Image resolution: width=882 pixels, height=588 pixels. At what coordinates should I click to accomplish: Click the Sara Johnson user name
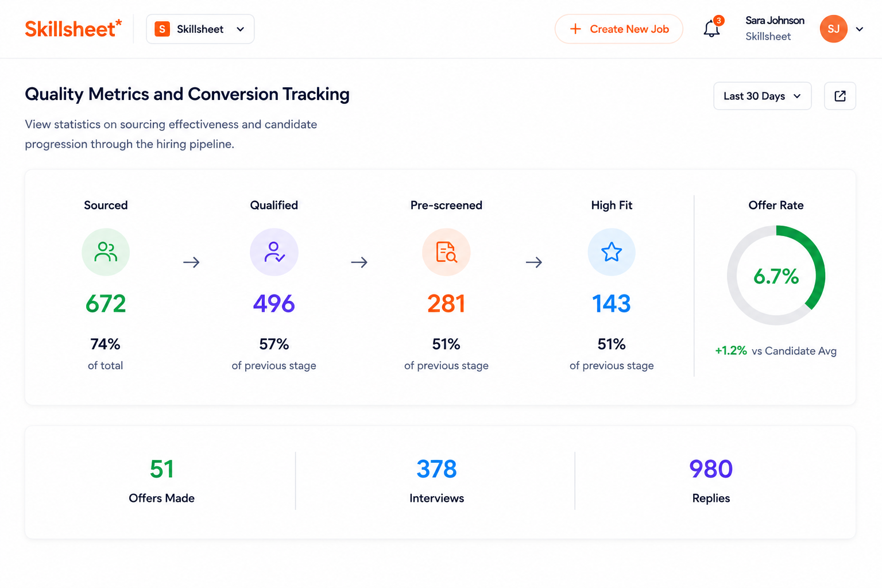point(775,21)
